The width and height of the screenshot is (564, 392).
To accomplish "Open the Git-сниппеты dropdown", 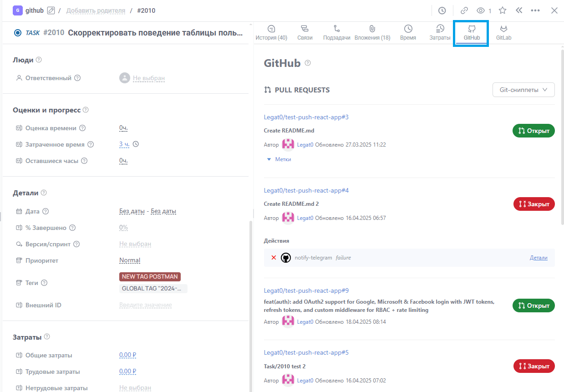I will tap(523, 90).
